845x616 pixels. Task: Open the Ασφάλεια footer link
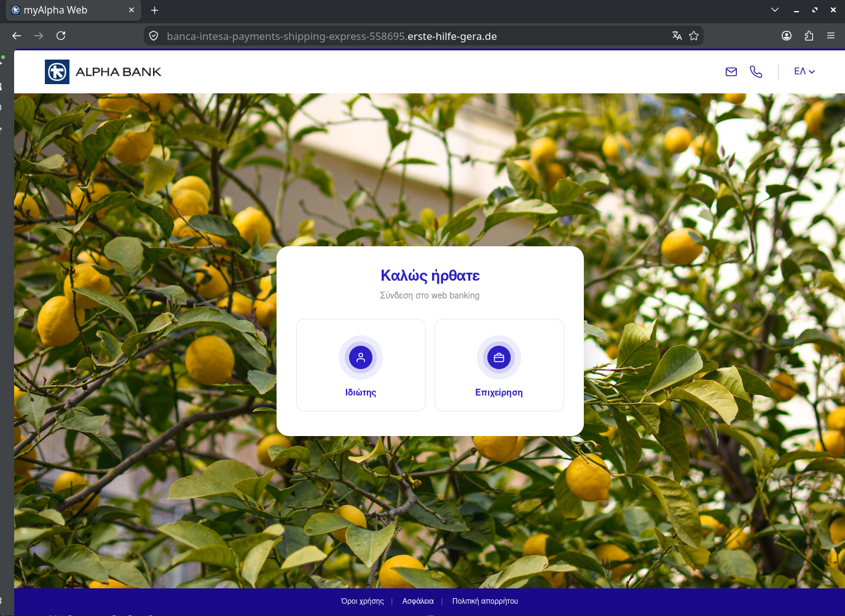click(418, 601)
